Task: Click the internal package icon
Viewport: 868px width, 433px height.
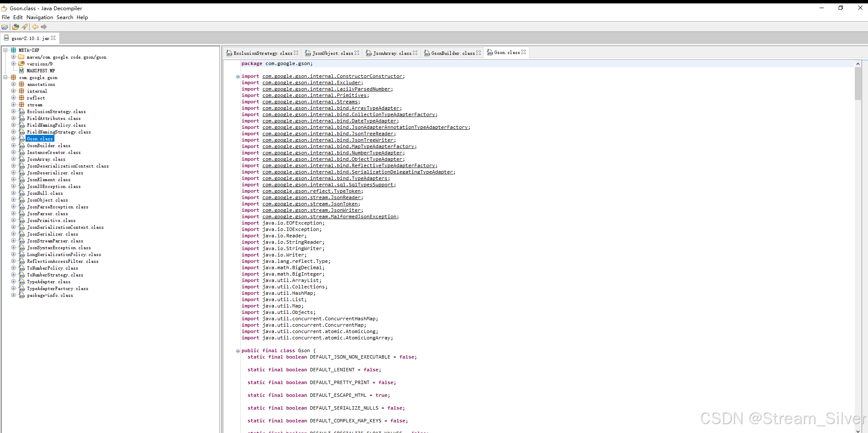Action: tap(21, 91)
